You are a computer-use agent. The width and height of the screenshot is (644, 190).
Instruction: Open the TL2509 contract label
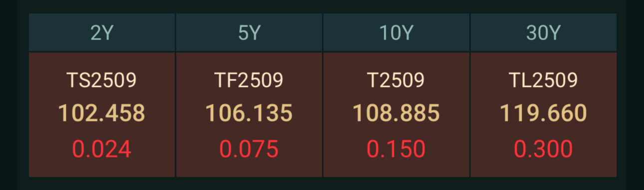(544, 80)
